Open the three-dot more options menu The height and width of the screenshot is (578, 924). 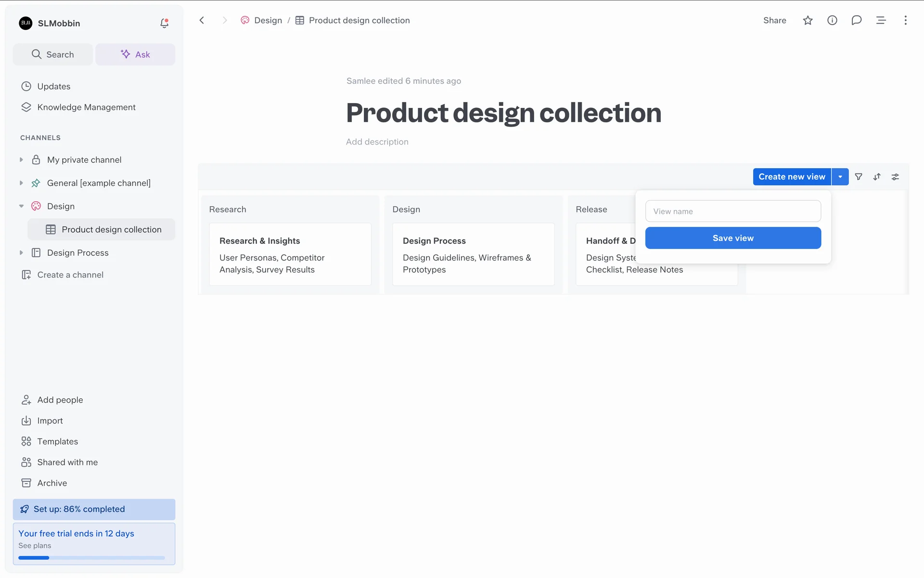(905, 20)
